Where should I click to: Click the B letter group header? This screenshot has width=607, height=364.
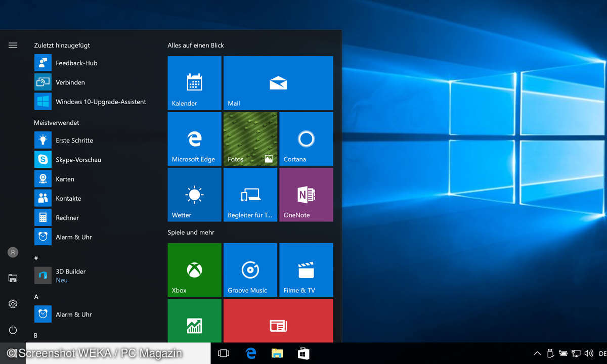pos(36,335)
